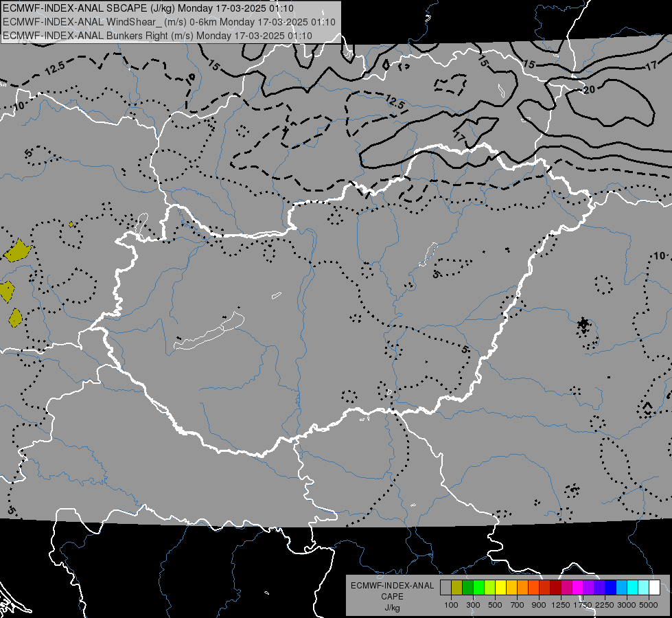Select the Bunkers Right (m/s) header line
The height and width of the screenshot is (618, 672).
click(x=157, y=36)
